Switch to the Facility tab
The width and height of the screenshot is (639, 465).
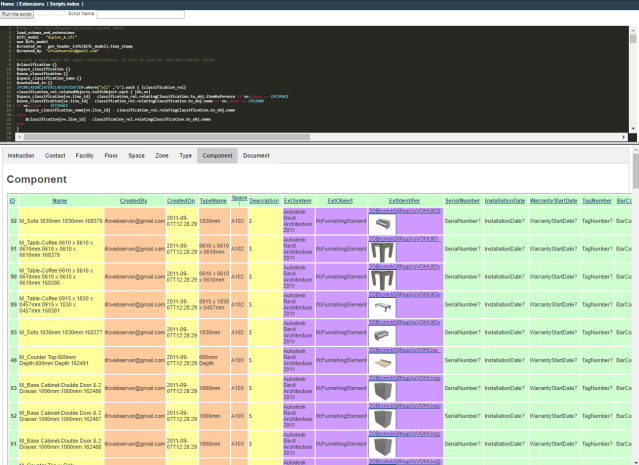point(84,156)
